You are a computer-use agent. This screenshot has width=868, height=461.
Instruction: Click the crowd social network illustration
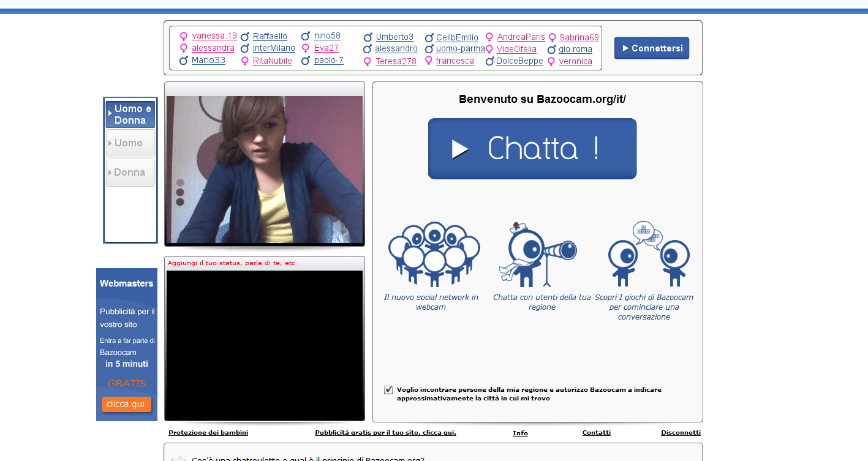pyautogui.click(x=434, y=254)
